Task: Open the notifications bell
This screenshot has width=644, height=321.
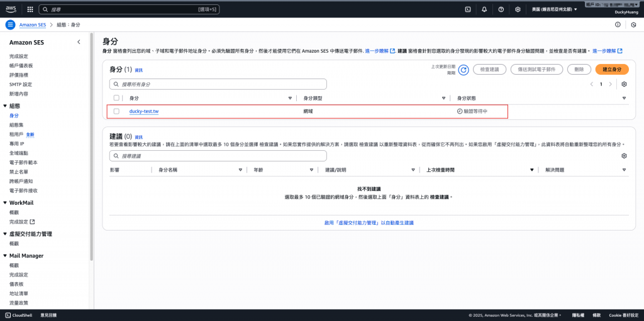Action: [484, 9]
